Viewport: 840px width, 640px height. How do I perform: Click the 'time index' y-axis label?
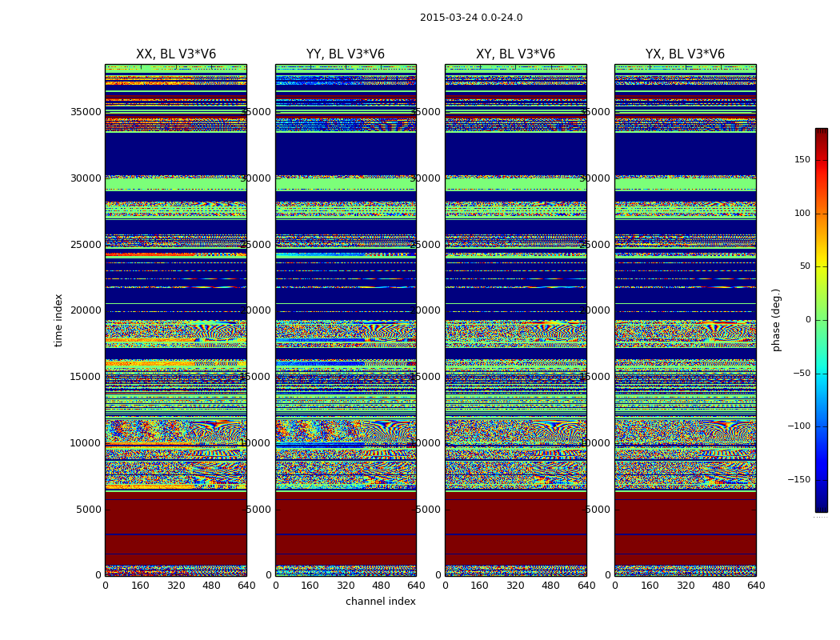[59, 320]
